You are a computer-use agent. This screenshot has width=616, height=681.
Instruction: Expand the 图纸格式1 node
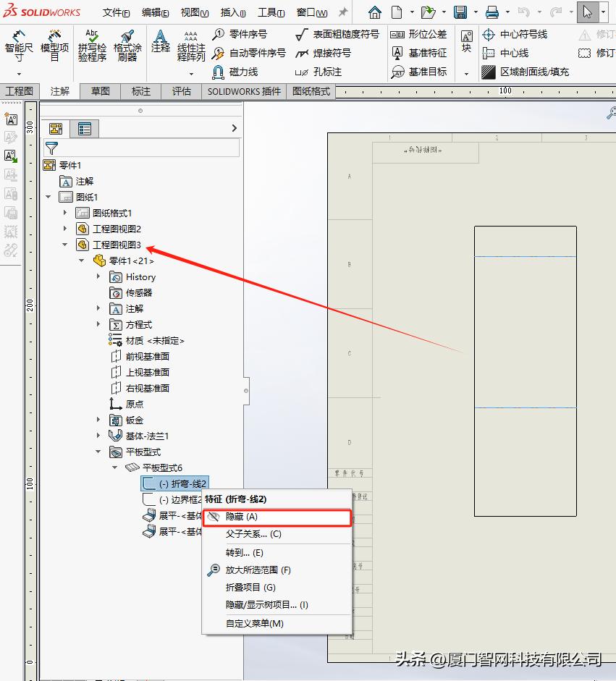click(x=64, y=213)
